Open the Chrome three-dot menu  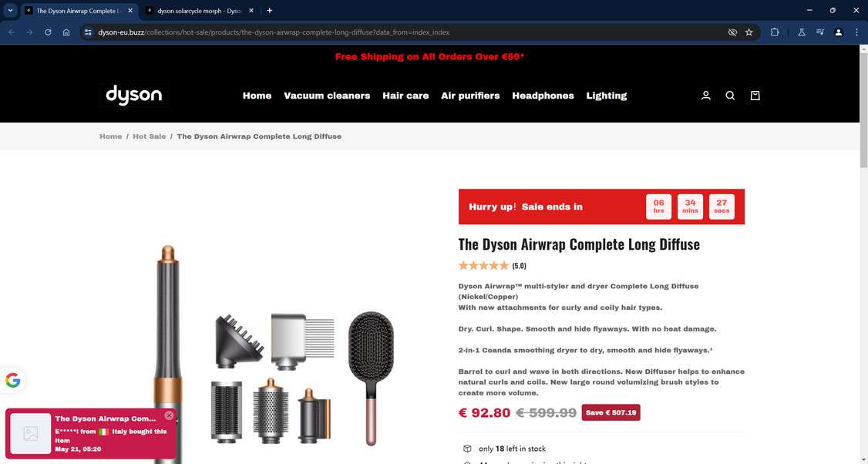(x=856, y=32)
